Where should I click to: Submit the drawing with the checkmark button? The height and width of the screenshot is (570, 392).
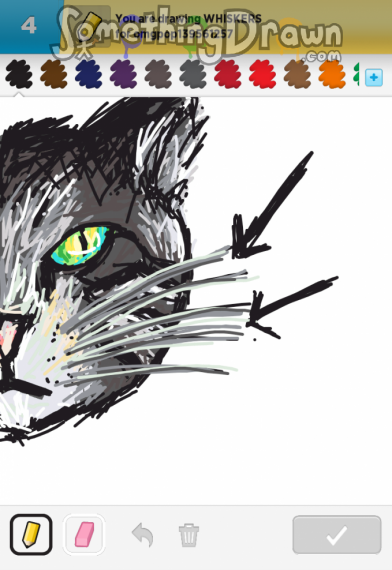(337, 535)
